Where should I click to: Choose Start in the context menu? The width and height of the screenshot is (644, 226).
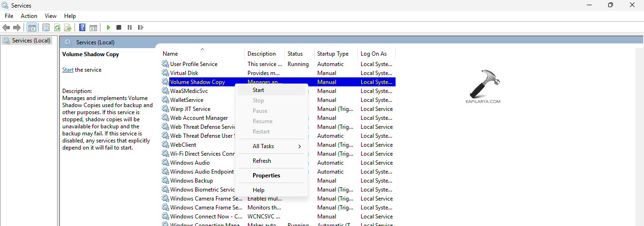(x=258, y=90)
